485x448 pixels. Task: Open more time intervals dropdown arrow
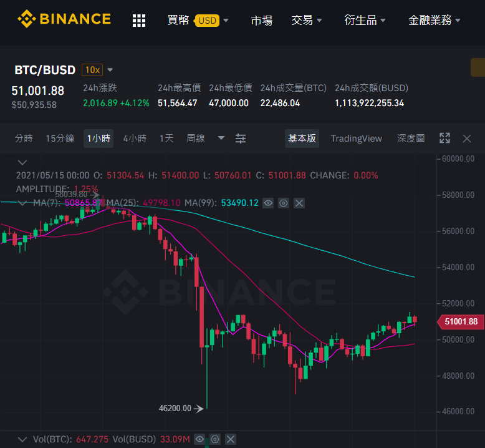tap(221, 138)
